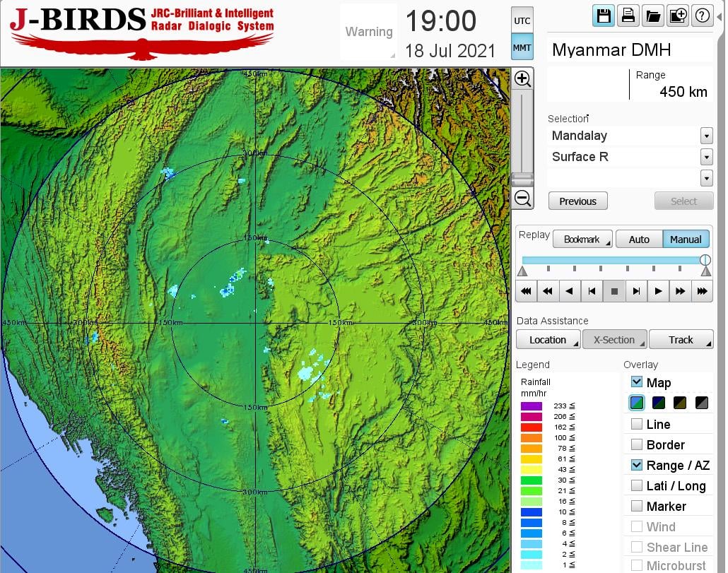Click the Previous button
The image size is (728, 573).
point(577,201)
